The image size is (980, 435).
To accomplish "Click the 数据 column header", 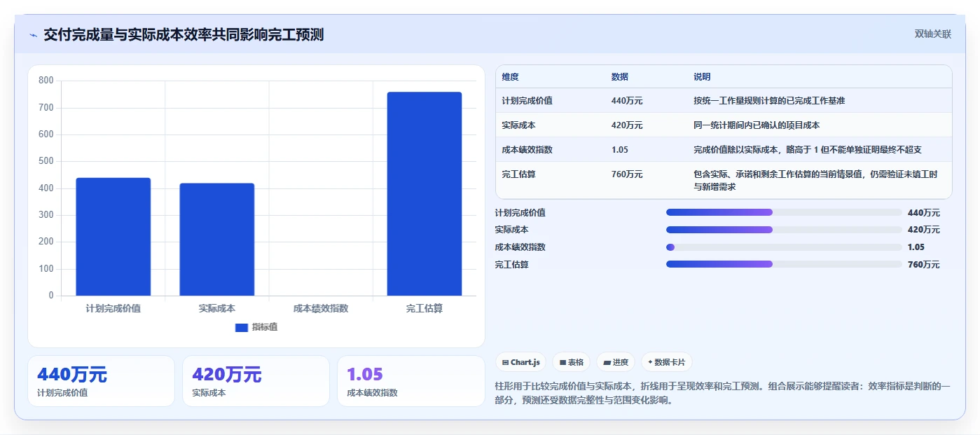I will pyautogui.click(x=620, y=77).
